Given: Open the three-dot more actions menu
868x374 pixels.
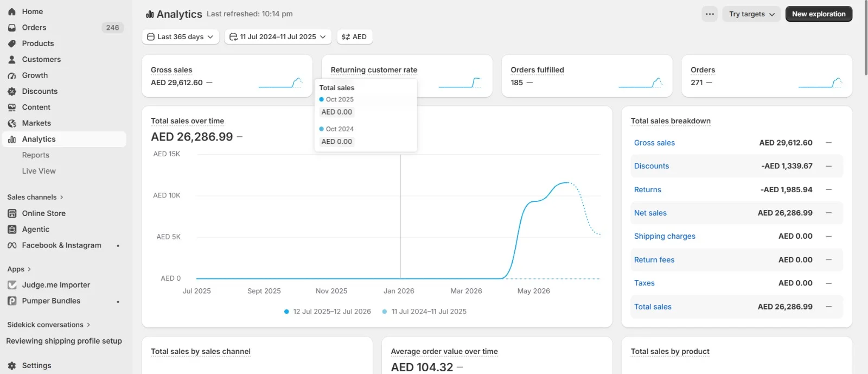Looking at the screenshot, I should tap(710, 14).
